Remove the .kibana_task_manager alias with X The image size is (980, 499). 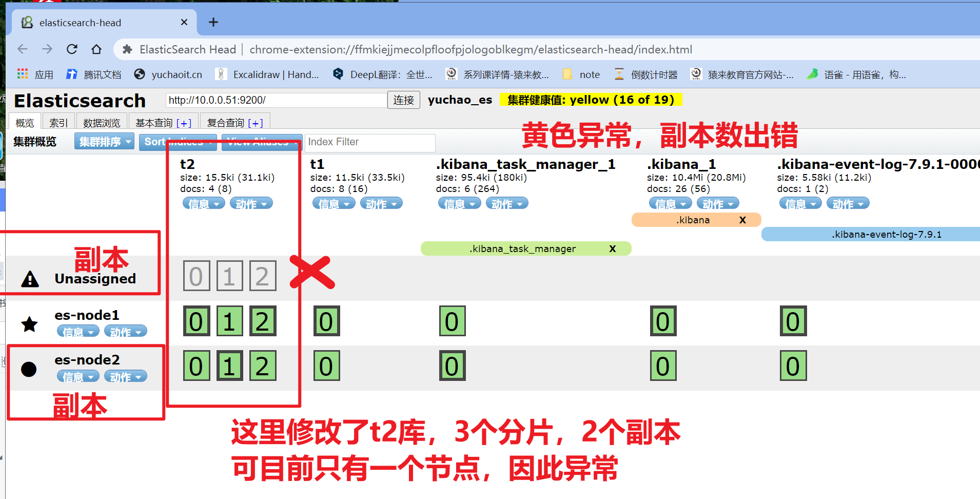pyautogui.click(x=612, y=248)
